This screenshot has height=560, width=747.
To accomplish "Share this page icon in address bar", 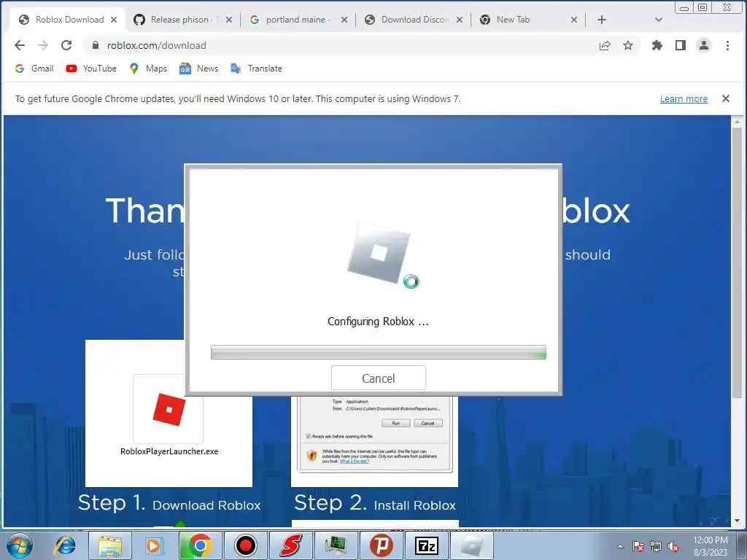I will click(605, 45).
